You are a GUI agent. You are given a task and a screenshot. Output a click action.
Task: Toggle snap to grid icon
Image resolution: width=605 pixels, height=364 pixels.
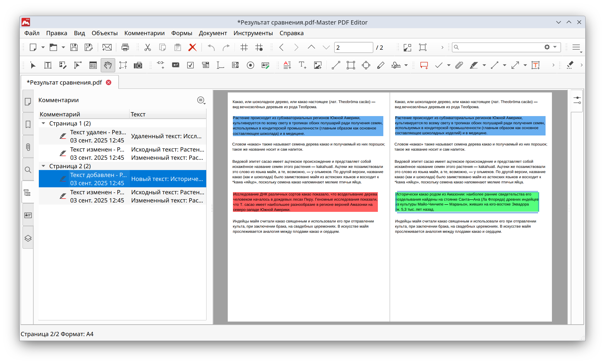click(x=259, y=47)
